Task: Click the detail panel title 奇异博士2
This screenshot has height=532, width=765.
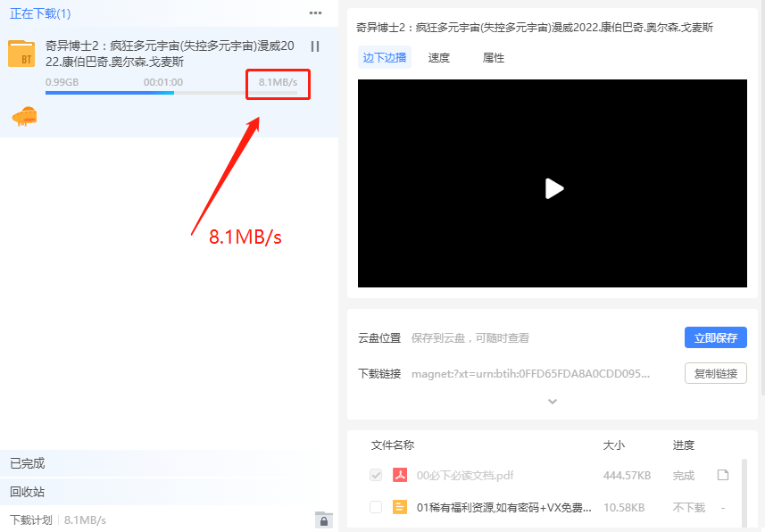Action: coord(535,28)
